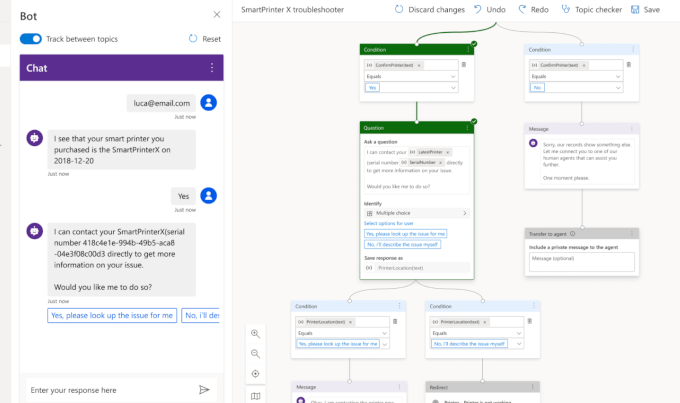Zoom out of the canvas

[x=255, y=354]
